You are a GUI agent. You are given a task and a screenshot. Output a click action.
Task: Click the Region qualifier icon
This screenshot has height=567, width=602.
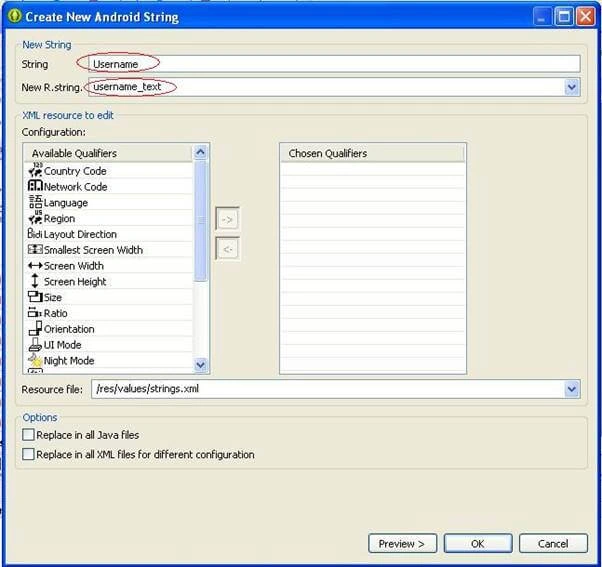click(35, 218)
